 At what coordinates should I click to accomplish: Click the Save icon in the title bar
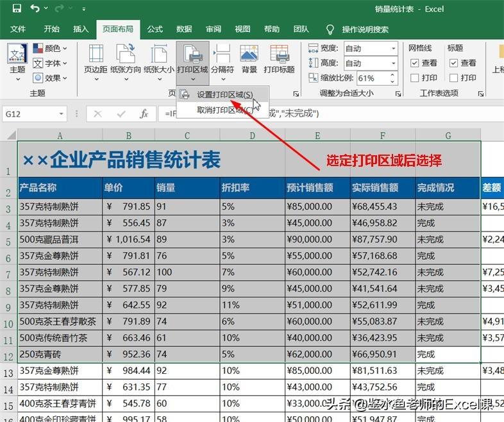17,8
